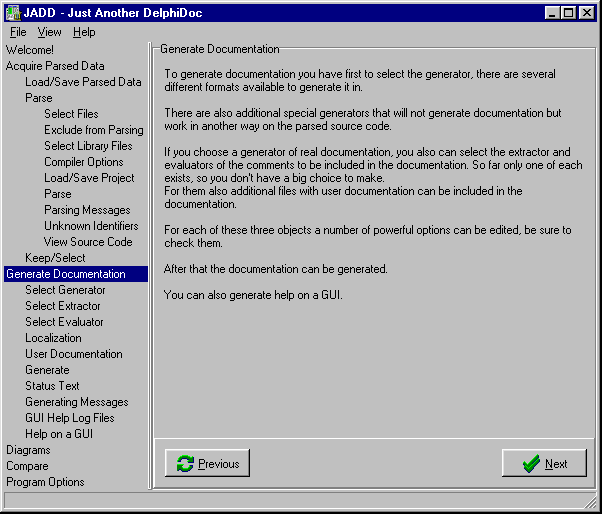Screen dimensions: 602x514
Task: Open the View menu
Action: tap(49, 32)
